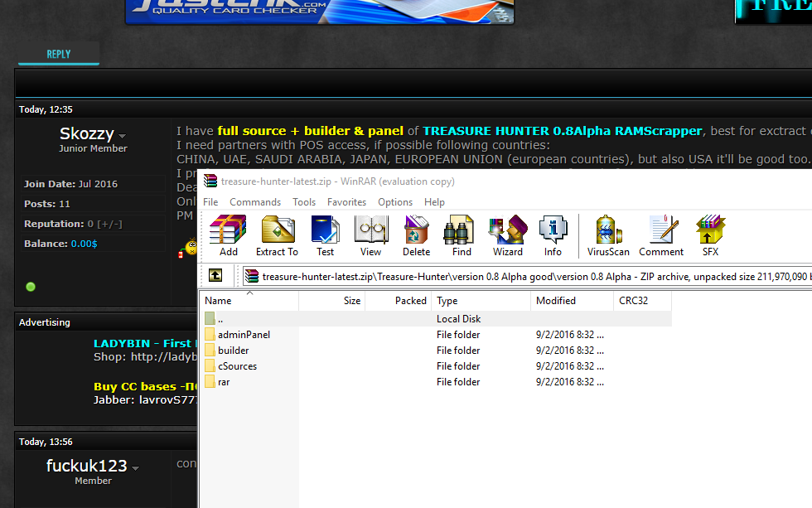The image size is (812, 508).
Task: Open the Find binoculars tool
Action: click(x=461, y=235)
